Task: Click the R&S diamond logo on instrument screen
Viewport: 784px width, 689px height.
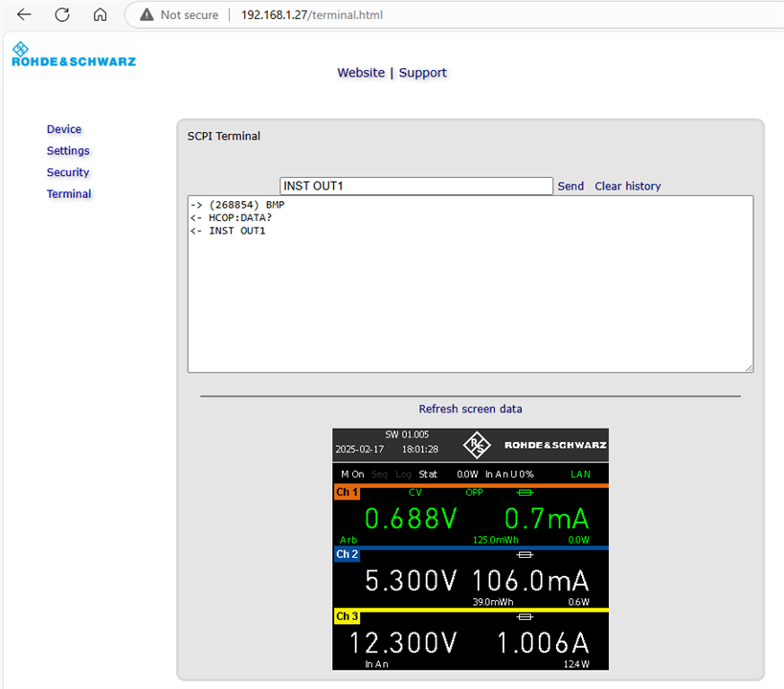Action: tap(477, 445)
